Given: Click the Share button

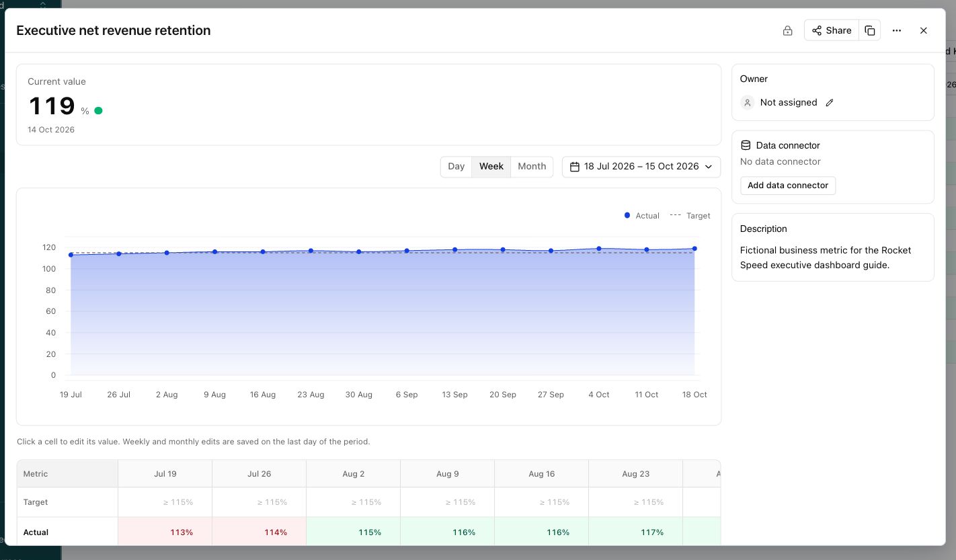Looking at the screenshot, I should coord(832,30).
